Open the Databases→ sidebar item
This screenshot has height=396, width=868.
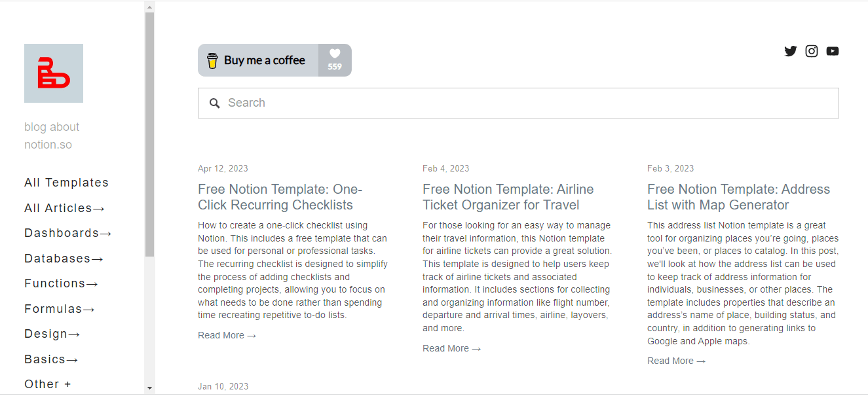(x=64, y=259)
